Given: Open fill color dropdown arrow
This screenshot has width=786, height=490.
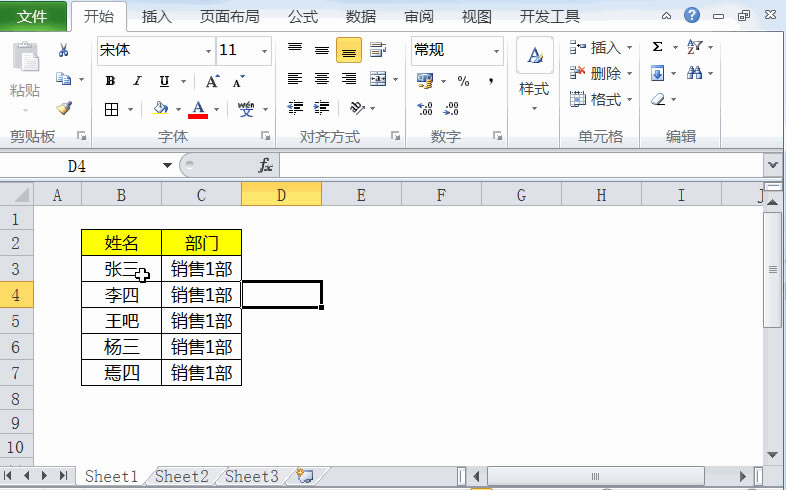Looking at the screenshot, I should point(178,109).
